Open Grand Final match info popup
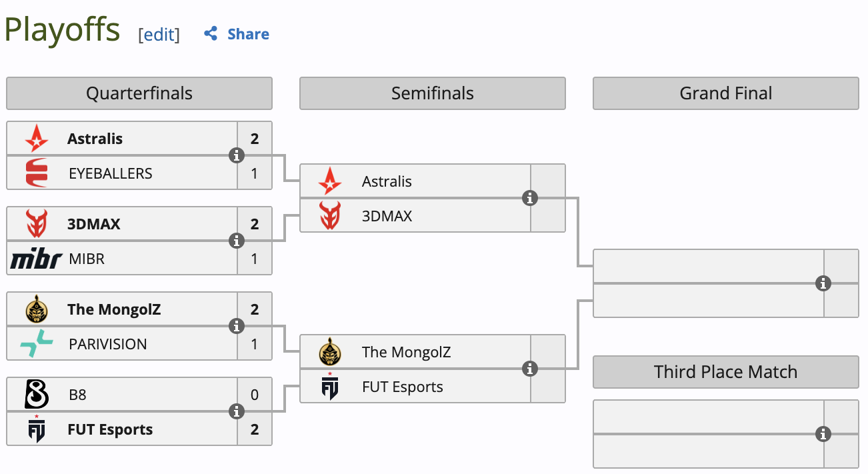This screenshot has height=474, width=868. 823,283
